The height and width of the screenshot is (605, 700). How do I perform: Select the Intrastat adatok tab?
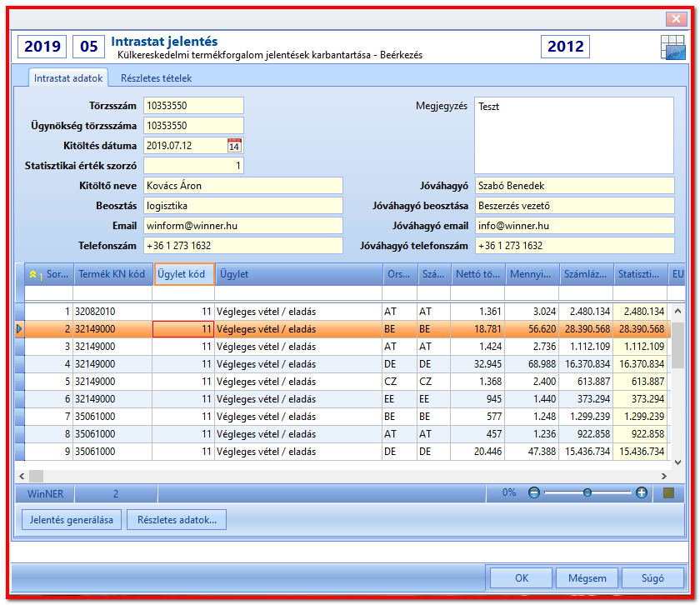pyautogui.click(x=68, y=78)
